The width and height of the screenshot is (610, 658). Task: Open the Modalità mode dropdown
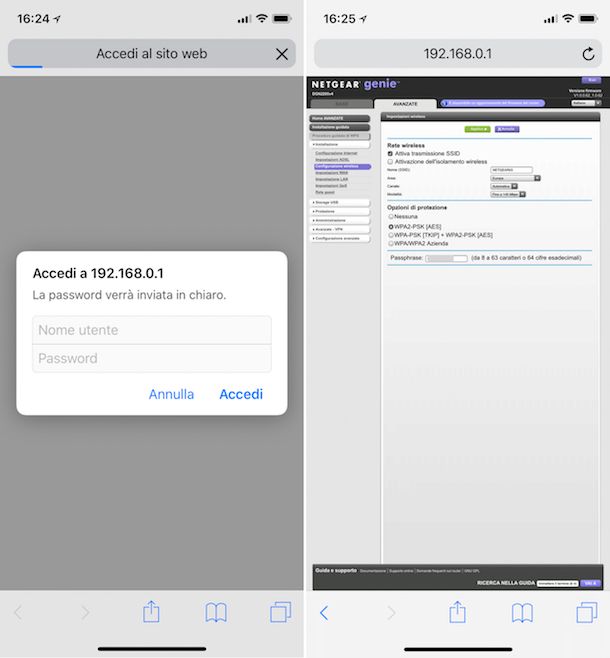click(x=508, y=194)
